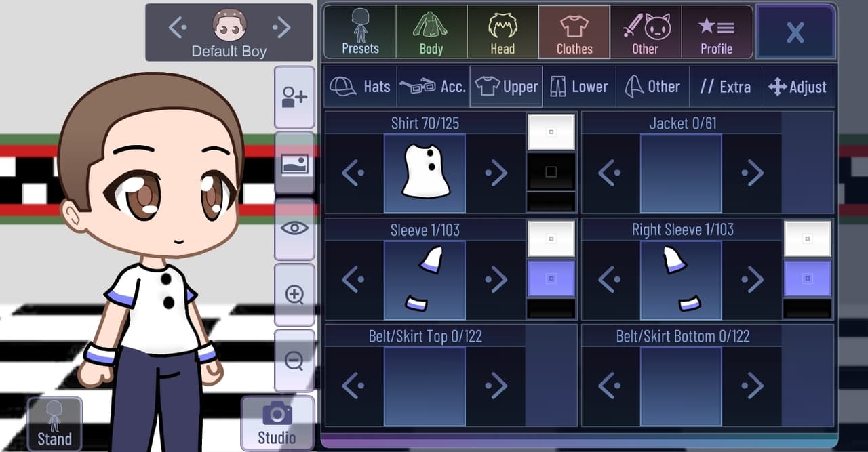Switch to the Hats tab
Image resolution: width=868 pixels, height=452 pixels.
(360, 87)
